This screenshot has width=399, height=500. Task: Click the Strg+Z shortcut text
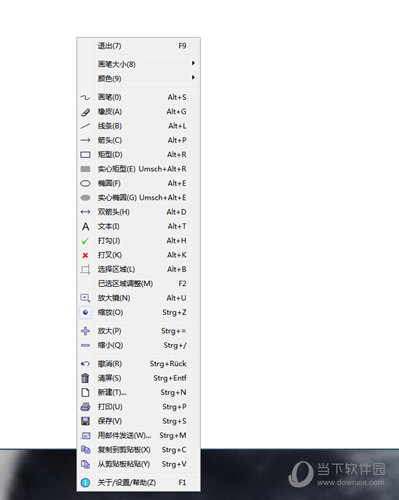click(174, 312)
